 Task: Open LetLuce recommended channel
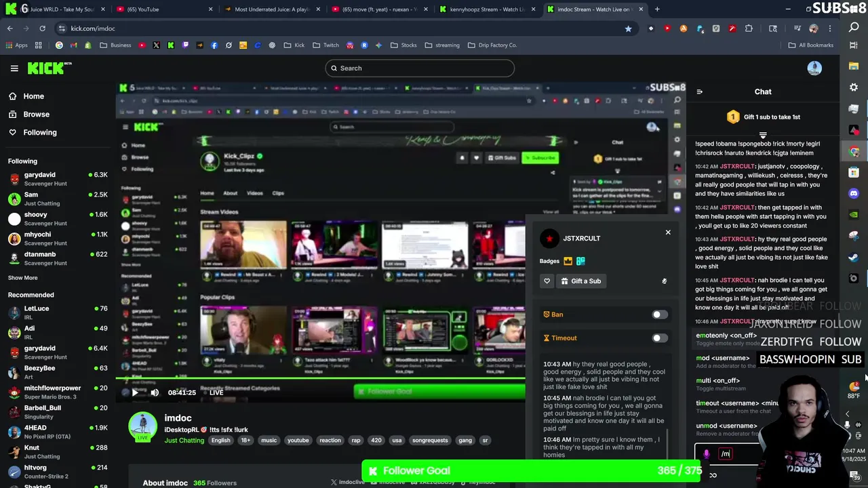[58, 312]
